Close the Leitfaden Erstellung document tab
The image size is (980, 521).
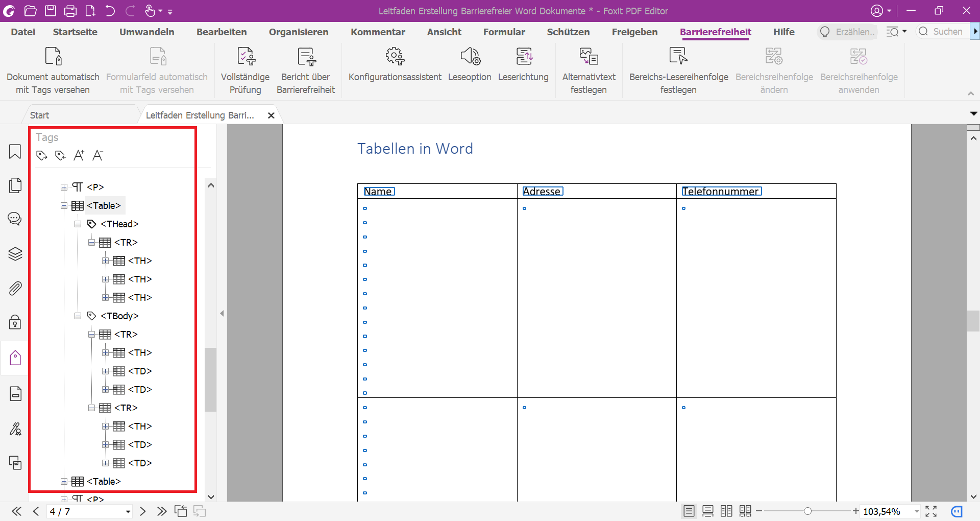(271, 115)
